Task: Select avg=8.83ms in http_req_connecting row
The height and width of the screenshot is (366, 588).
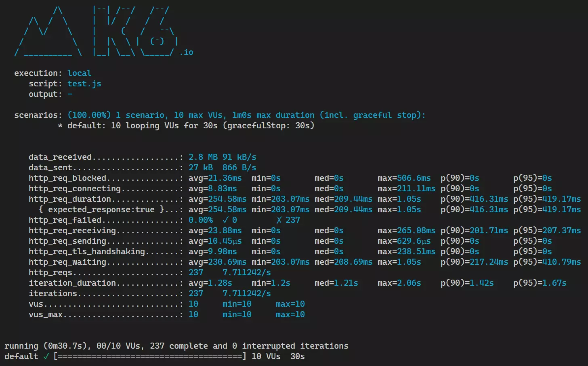Action: 213,188
